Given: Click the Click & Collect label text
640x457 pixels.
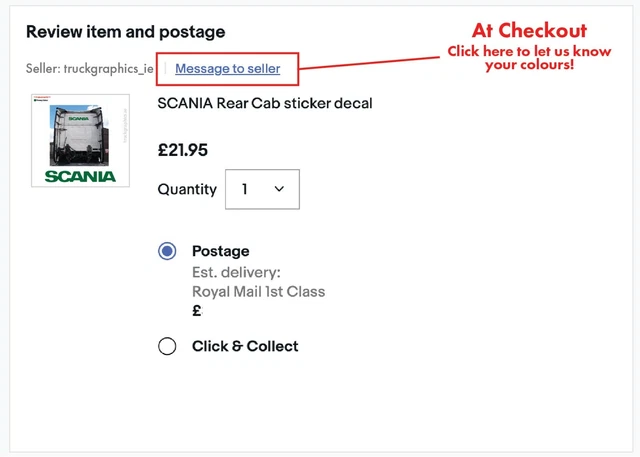Looking at the screenshot, I should point(245,346).
